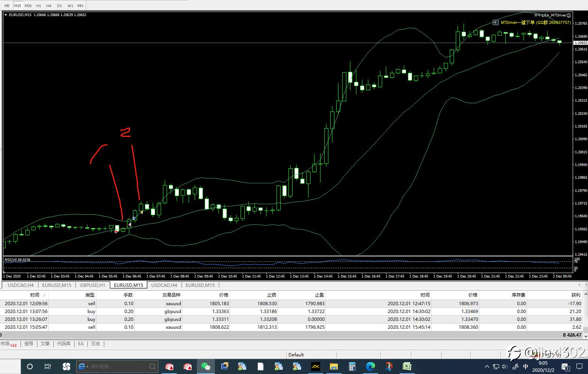Click the 会计在线 taskbar search box
This screenshot has height=374, width=588.
[117, 367]
